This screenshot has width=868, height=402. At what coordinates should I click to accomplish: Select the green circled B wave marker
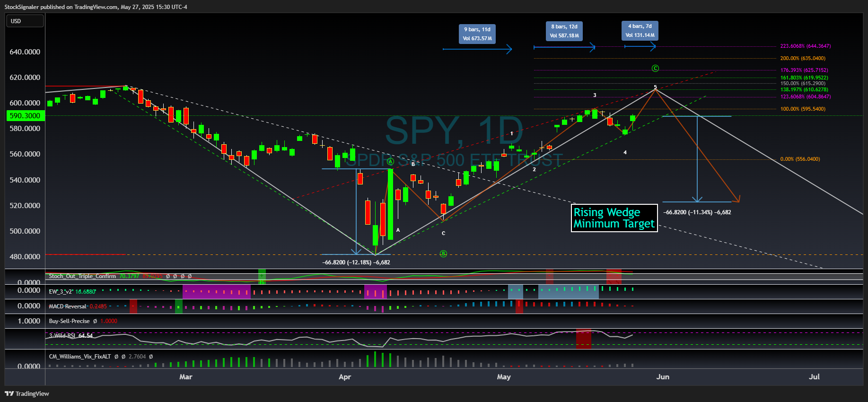443,253
